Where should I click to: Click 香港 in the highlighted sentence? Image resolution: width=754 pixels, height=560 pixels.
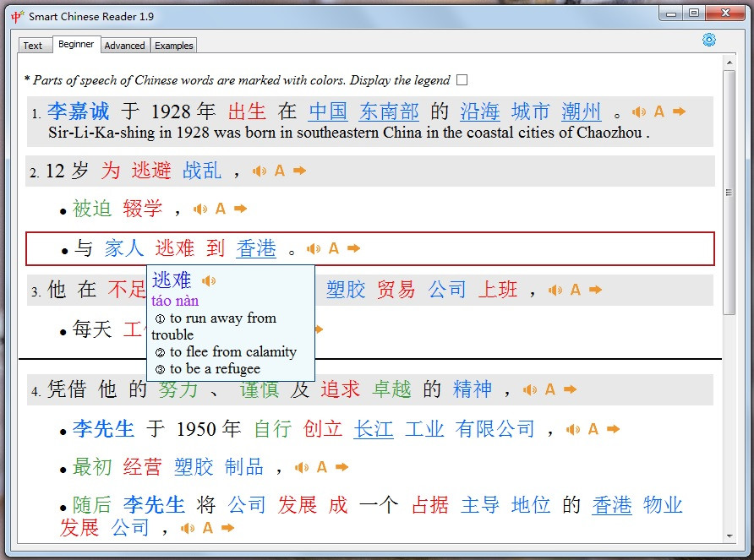coord(256,248)
